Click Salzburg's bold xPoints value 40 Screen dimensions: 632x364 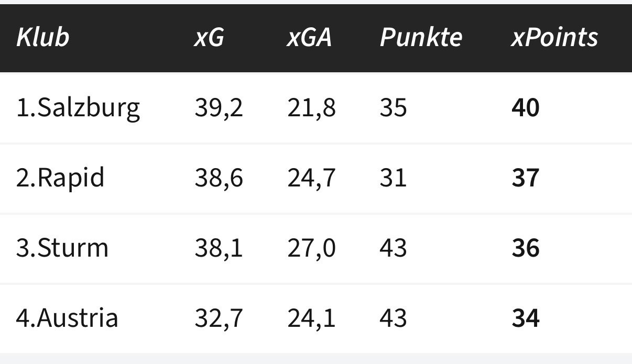pos(525,108)
